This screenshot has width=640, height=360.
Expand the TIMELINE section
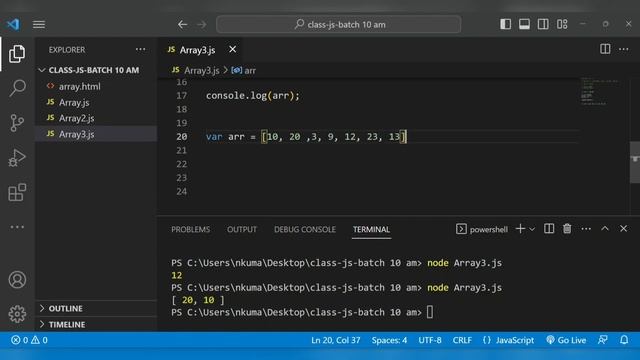(x=96, y=324)
